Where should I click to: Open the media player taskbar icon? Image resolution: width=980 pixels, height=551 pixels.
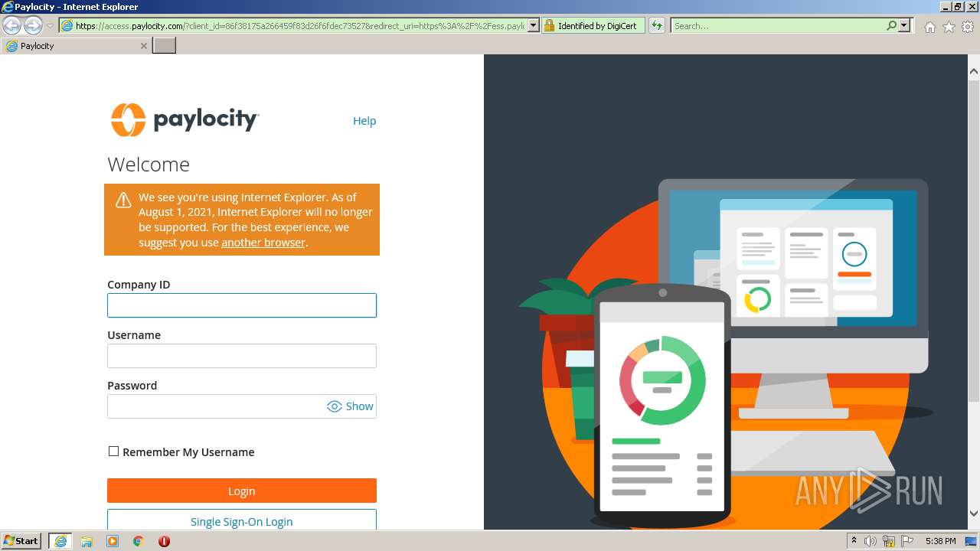click(x=113, y=541)
